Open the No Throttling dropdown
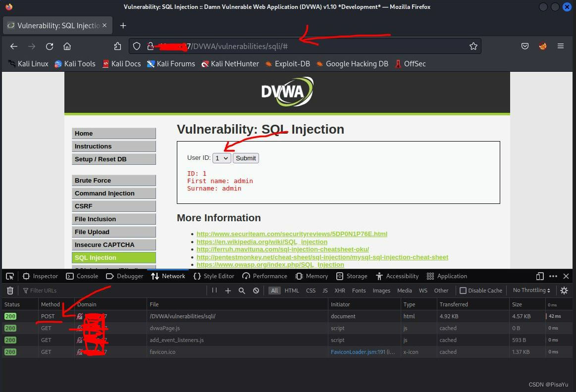The width and height of the screenshot is (576, 392). 531,291
